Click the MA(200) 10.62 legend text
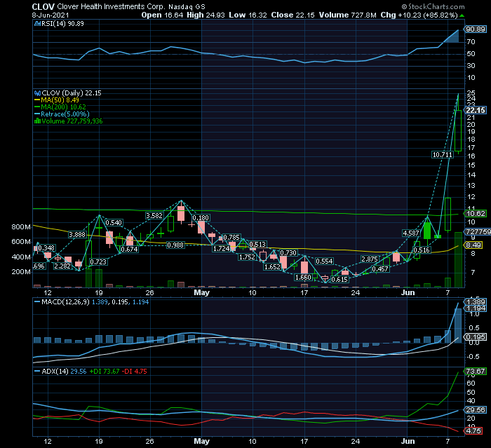Viewport: 491px width, 448px height. pyautogui.click(x=63, y=107)
